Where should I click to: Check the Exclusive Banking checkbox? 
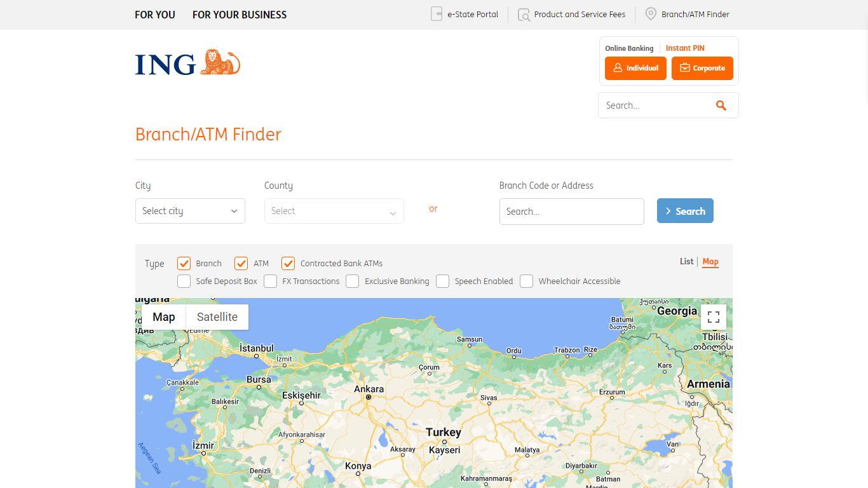[x=353, y=281]
